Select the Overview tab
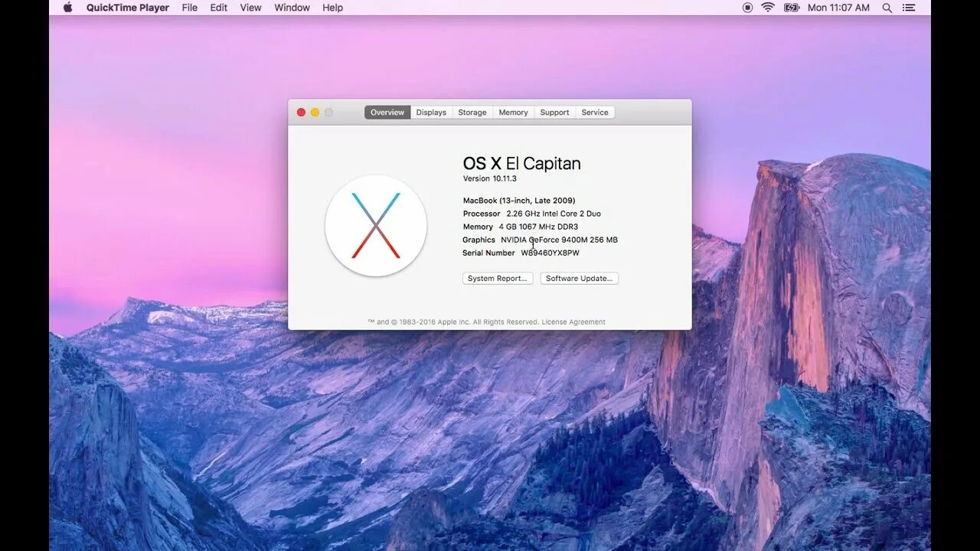Screen dimensions: 980x551 coord(387,112)
